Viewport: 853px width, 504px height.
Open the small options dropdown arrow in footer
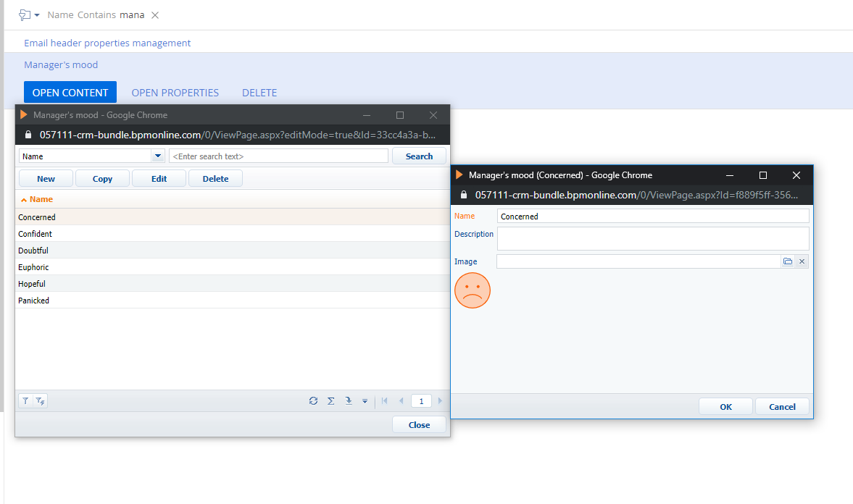(365, 401)
